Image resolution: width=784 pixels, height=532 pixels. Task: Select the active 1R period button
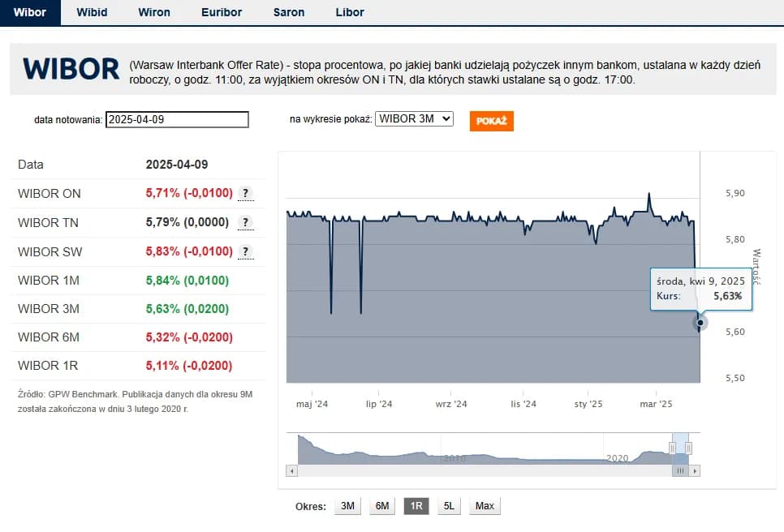(x=416, y=506)
